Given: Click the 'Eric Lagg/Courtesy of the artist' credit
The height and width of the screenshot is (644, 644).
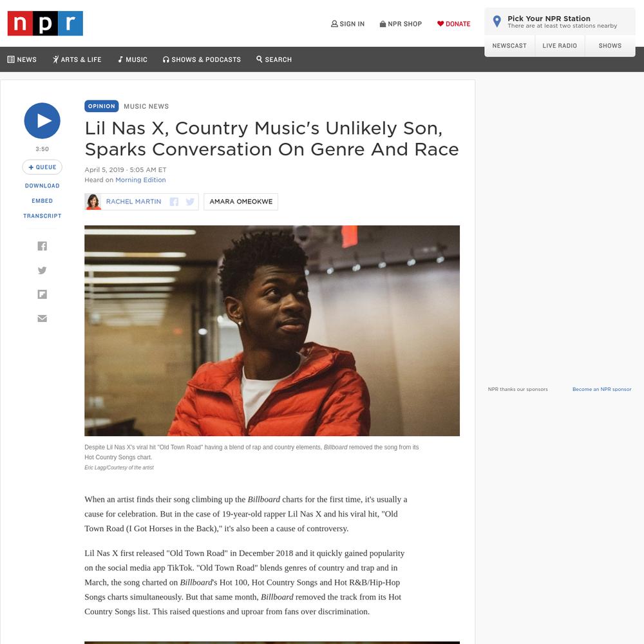Looking at the screenshot, I should click(x=119, y=468).
